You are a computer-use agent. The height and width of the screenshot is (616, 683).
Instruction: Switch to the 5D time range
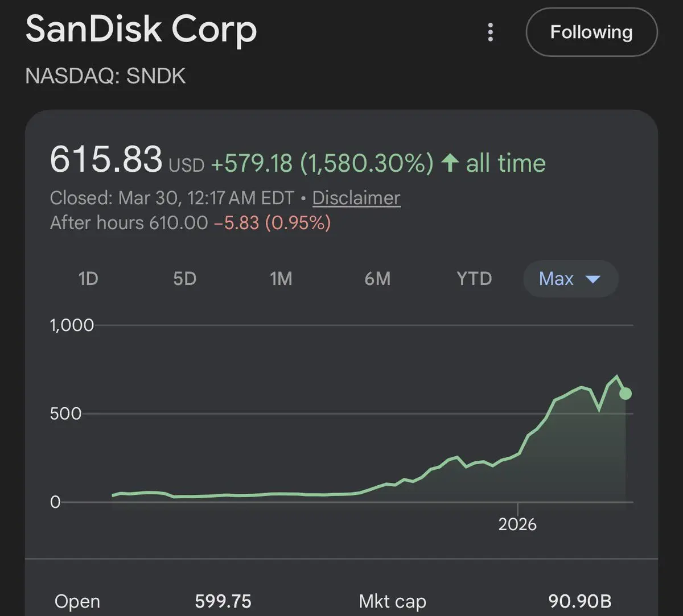(x=185, y=279)
